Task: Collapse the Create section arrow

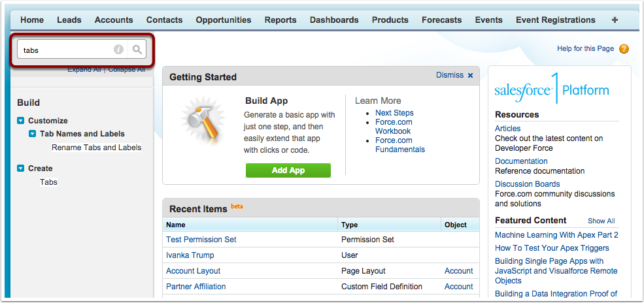Action: [21, 168]
